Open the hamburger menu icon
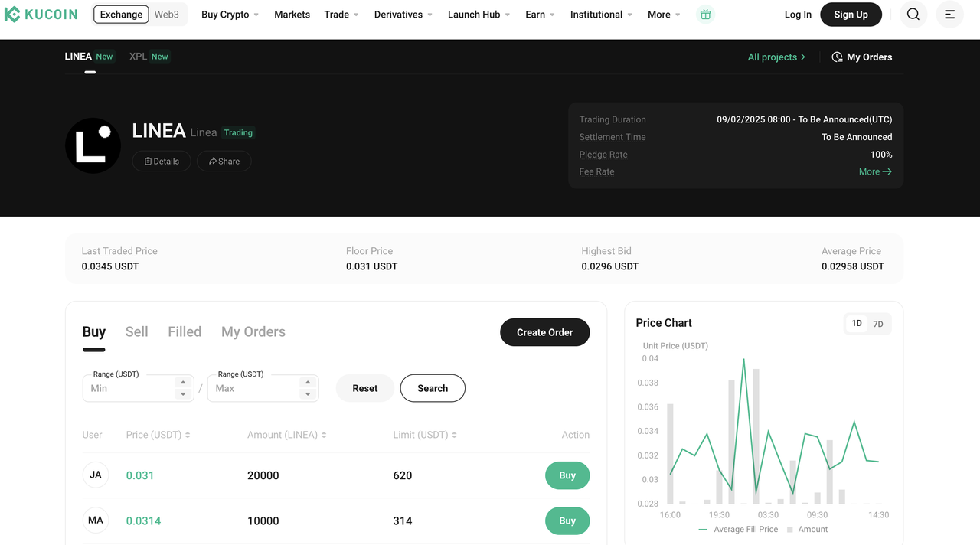Screen dimensions: 980x545 point(949,15)
